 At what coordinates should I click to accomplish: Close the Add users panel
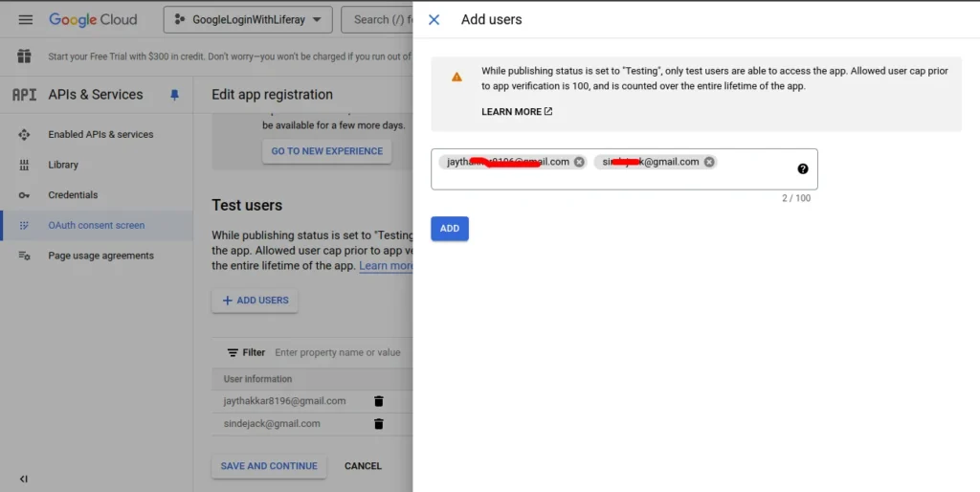[x=434, y=19]
